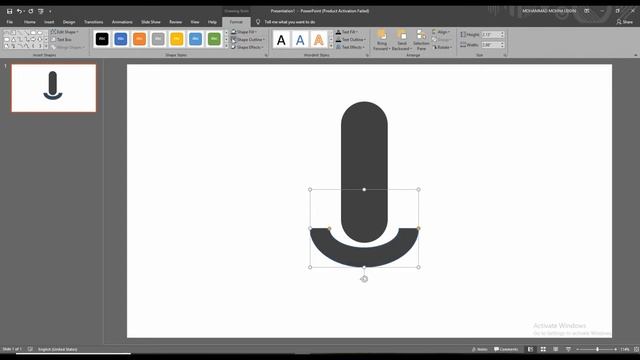Click the Undo arrow icon

click(x=19, y=11)
